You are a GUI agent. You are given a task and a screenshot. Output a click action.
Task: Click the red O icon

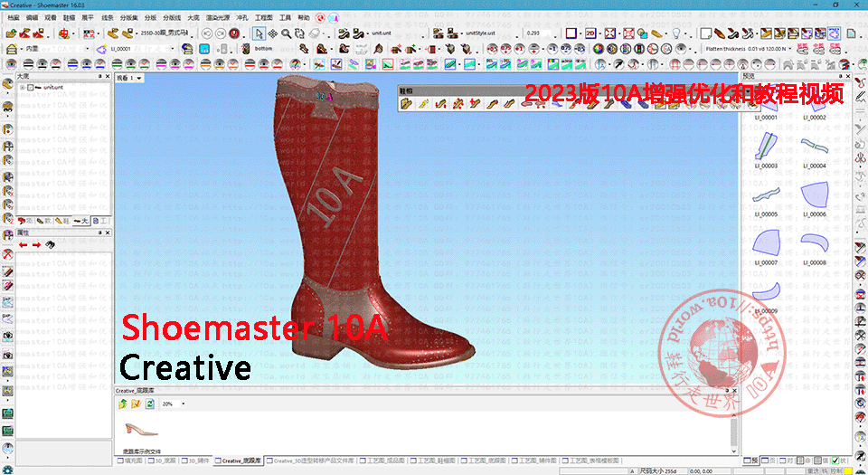[x=233, y=33]
